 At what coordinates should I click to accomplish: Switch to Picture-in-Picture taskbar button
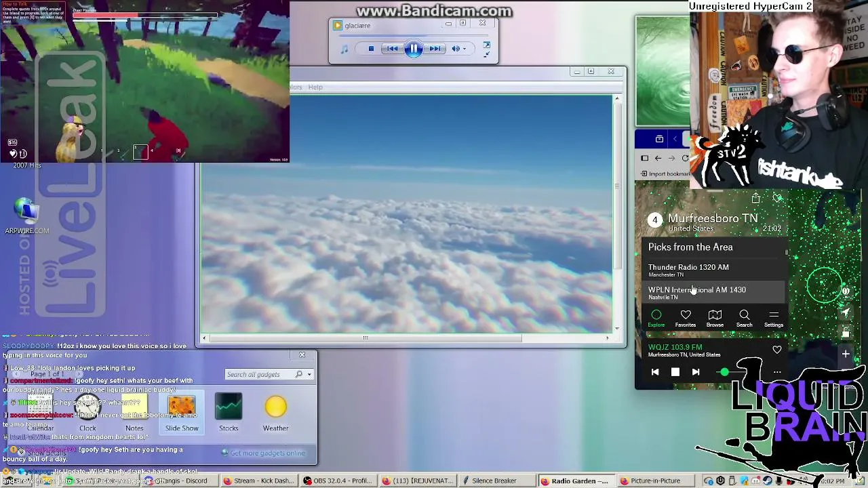click(656, 481)
